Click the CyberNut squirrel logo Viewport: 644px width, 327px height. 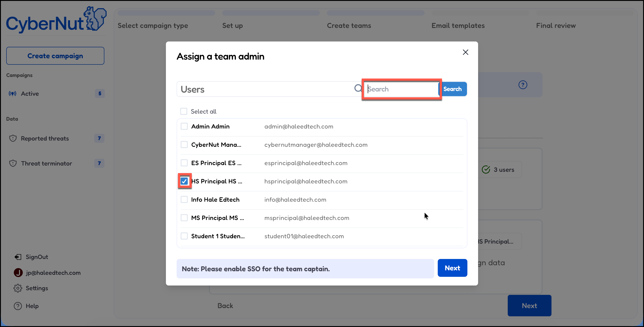95,19
